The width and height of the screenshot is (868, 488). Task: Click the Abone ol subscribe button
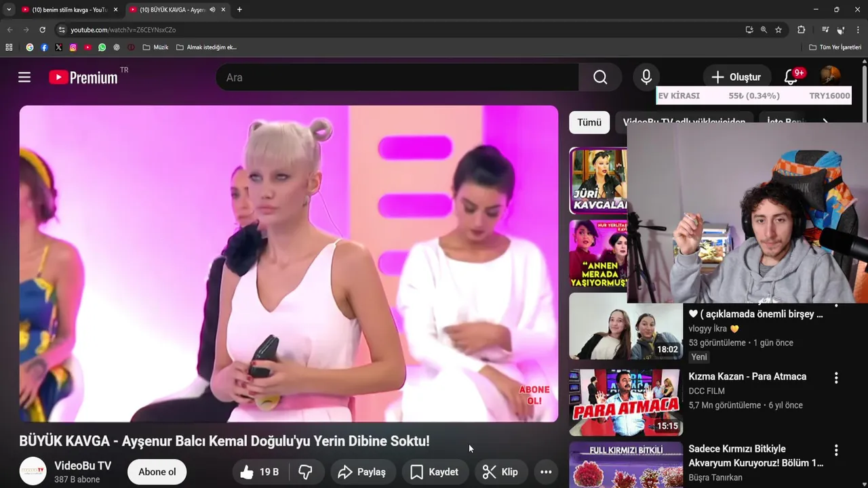157,472
